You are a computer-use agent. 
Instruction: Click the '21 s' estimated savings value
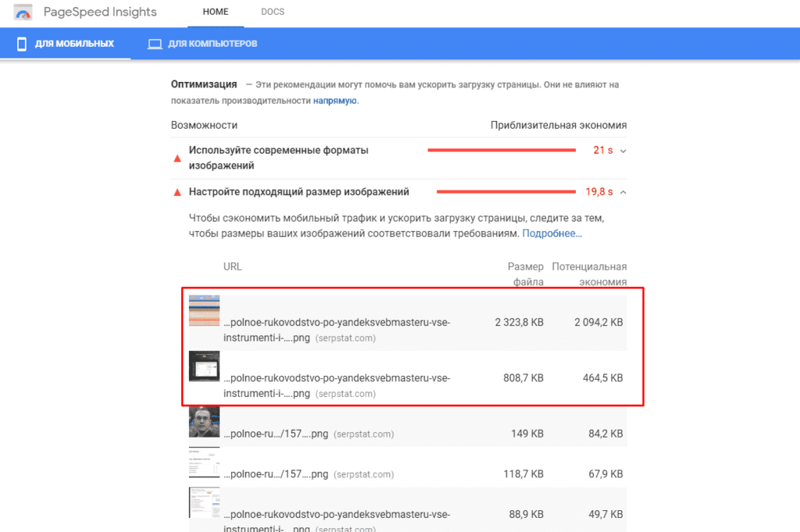pyautogui.click(x=603, y=150)
